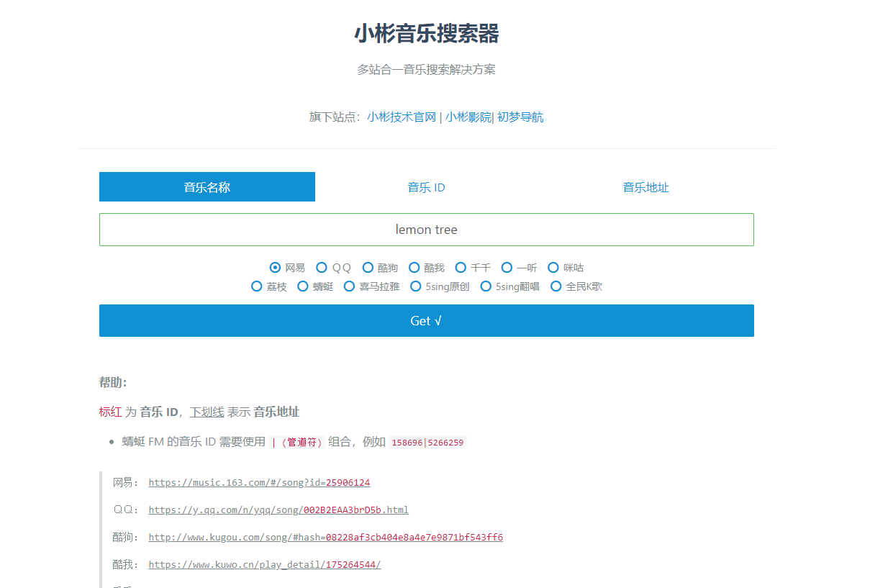Viewport: 870px width, 588px height.
Task: Switch to the 音乐 ID tab
Action: point(426,186)
